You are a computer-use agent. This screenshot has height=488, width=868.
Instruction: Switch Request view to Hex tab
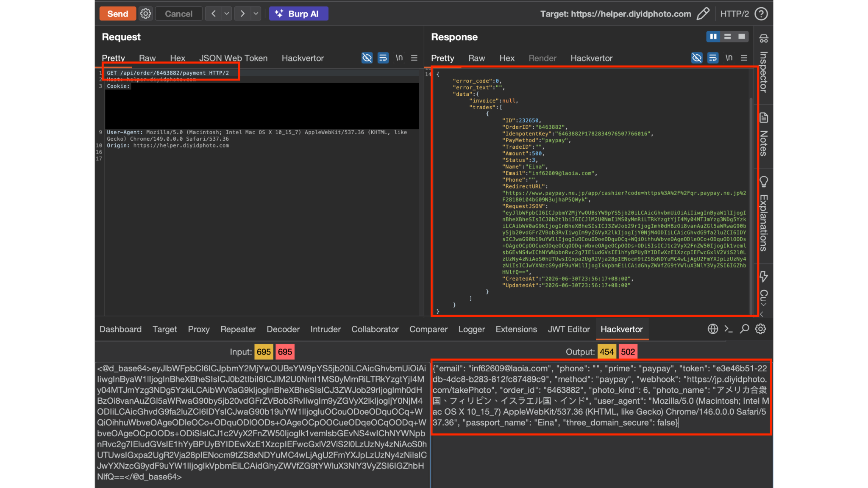point(178,58)
